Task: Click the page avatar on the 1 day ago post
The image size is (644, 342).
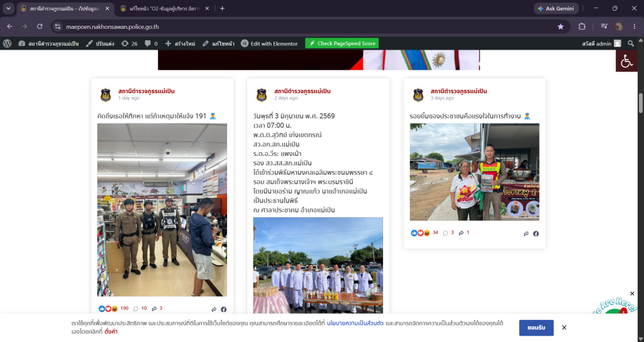Action: click(x=106, y=95)
